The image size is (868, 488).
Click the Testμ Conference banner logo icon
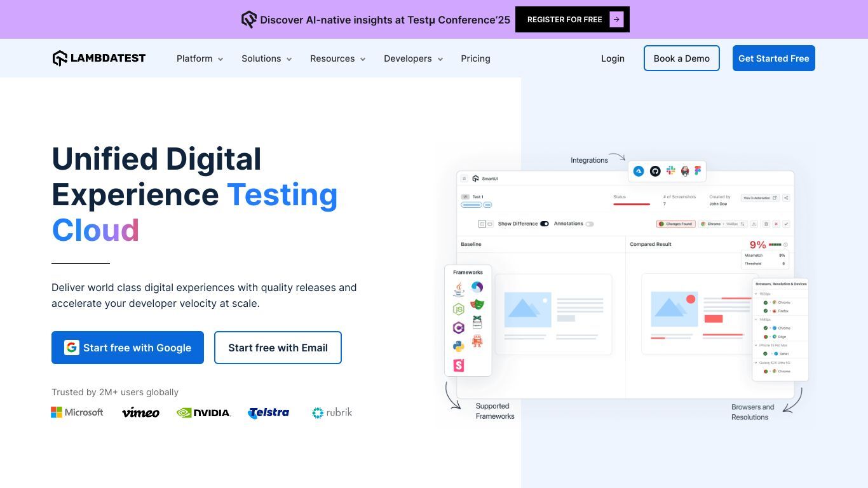[249, 20]
